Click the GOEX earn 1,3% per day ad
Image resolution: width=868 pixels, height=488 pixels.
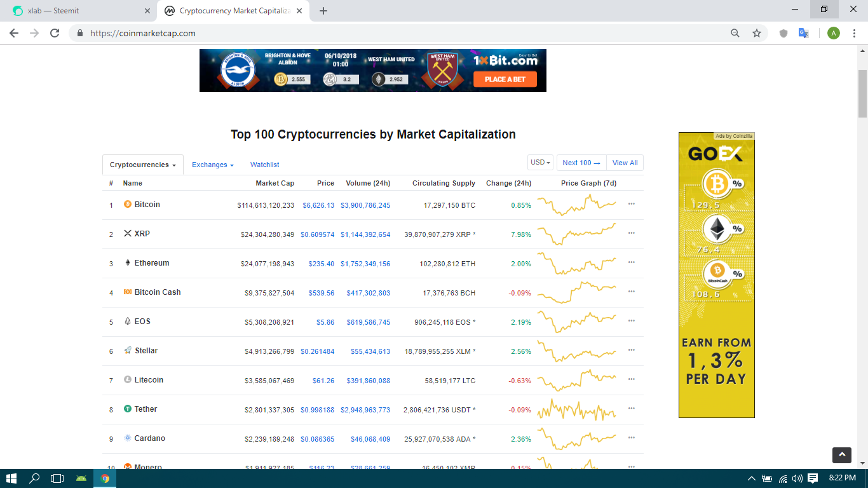(717, 275)
